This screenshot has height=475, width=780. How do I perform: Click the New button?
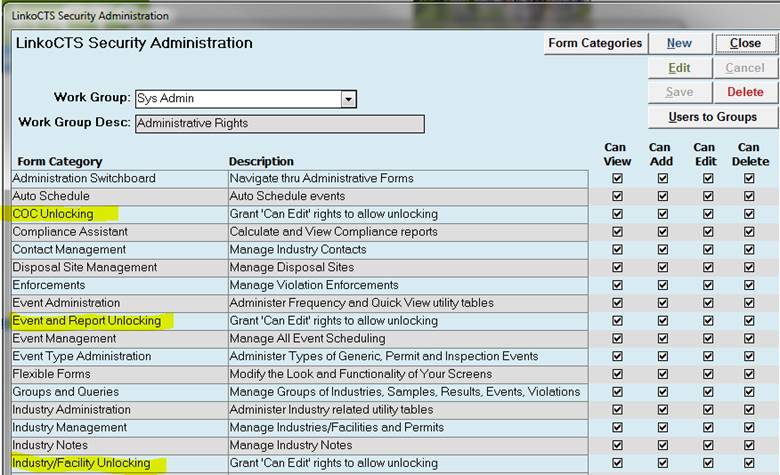click(680, 43)
